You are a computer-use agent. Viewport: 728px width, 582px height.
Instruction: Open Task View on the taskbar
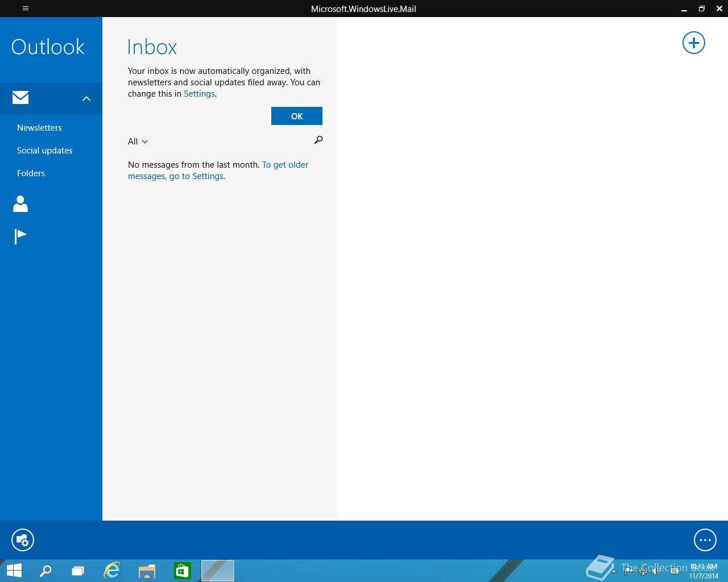(78, 571)
